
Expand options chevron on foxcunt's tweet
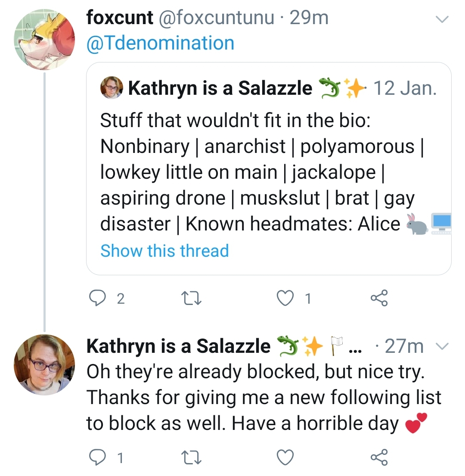tap(442, 19)
